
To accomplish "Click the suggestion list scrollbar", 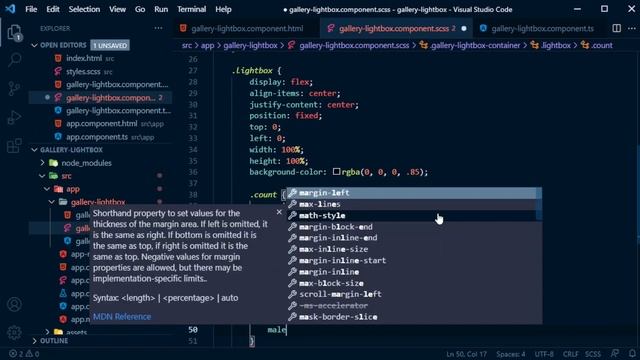I will 539,204.
